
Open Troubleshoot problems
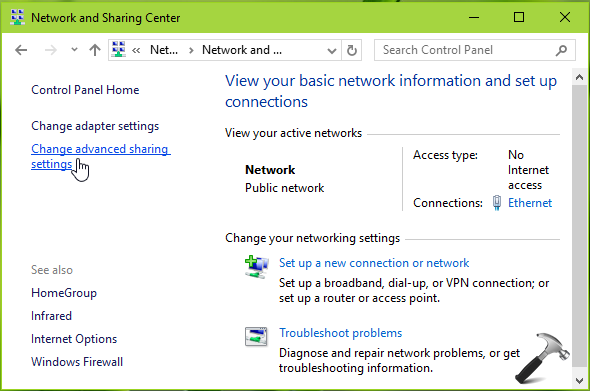(341, 333)
